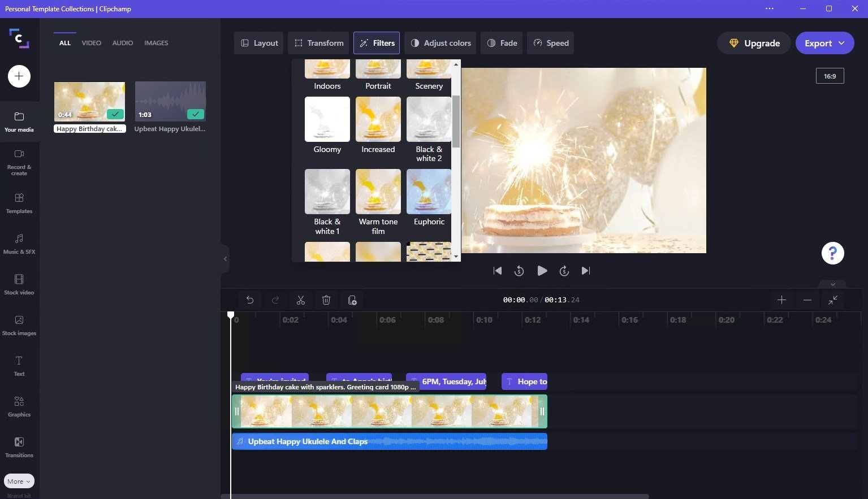Image resolution: width=868 pixels, height=499 pixels.
Task: Skip to the start of video
Action: [498, 271]
